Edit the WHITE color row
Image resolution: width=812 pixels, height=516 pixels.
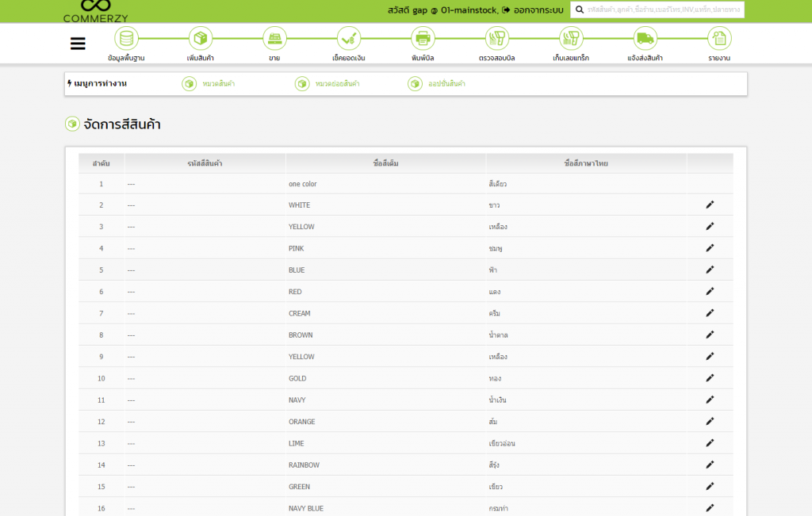coord(710,205)
